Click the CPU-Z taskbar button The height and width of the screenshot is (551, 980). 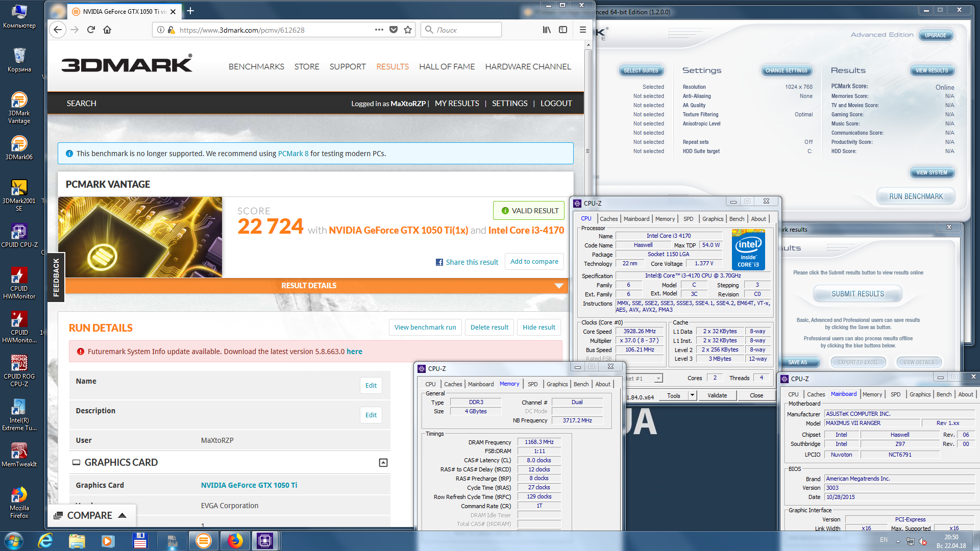265,541
